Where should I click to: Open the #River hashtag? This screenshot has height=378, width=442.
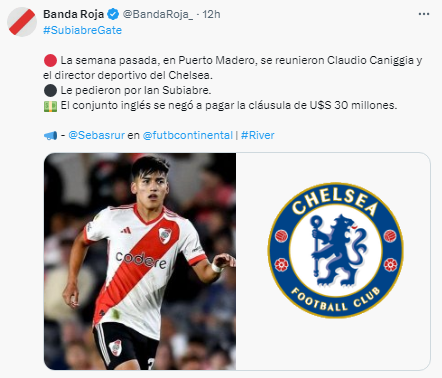(x=258, y=135)
